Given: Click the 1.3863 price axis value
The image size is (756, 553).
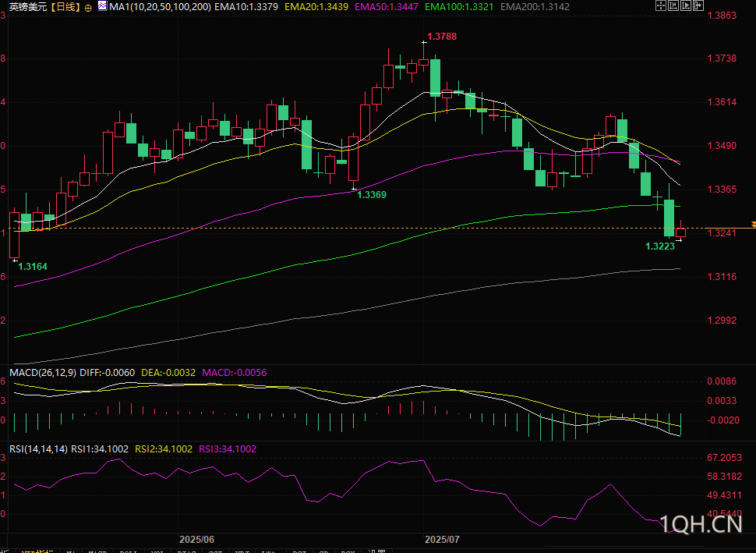Looking at the screenshot, I should click(x=722, y=16).
